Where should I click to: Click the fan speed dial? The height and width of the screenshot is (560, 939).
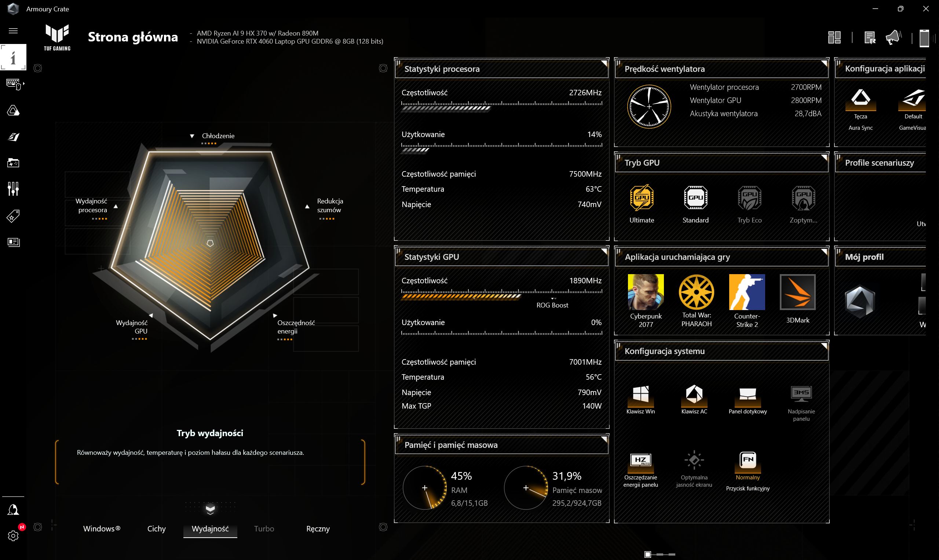pyautogui.click(x=648, y=107)
